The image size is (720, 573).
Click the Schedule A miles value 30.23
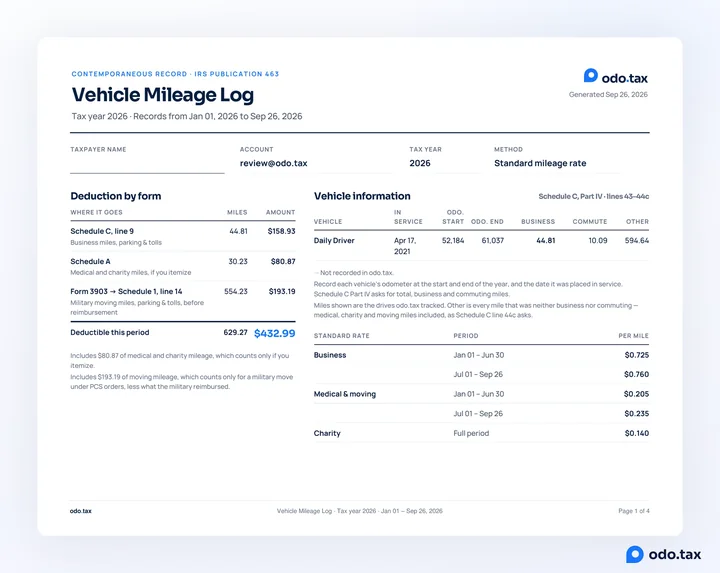coord(238,261)
